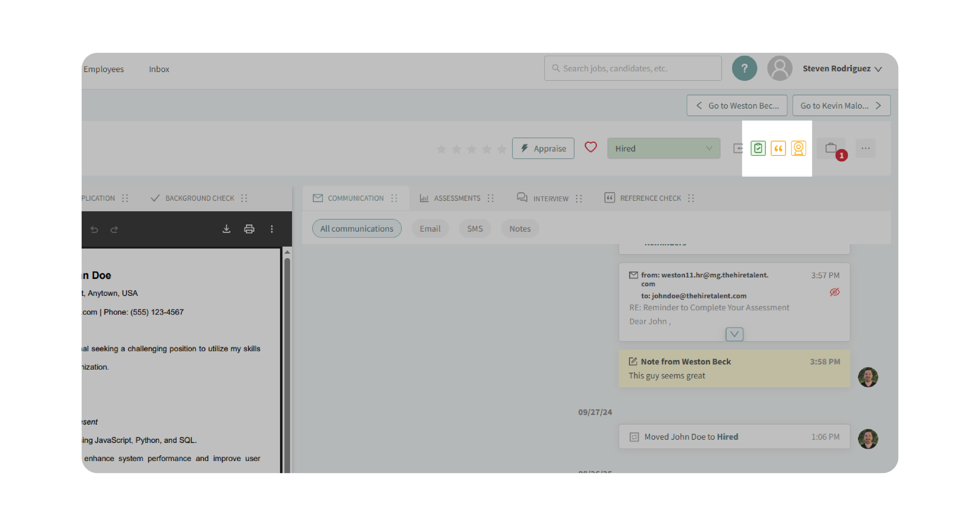This screenshot has width=980, height=526.
Task: Click the orange quote reference icon
Action: pyautogui.click(x=778, y=148)
